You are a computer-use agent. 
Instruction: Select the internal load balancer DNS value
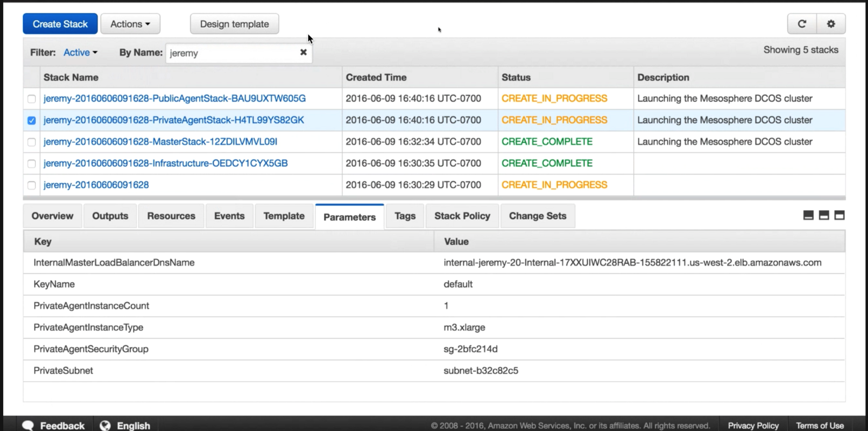tap(633, 262)
